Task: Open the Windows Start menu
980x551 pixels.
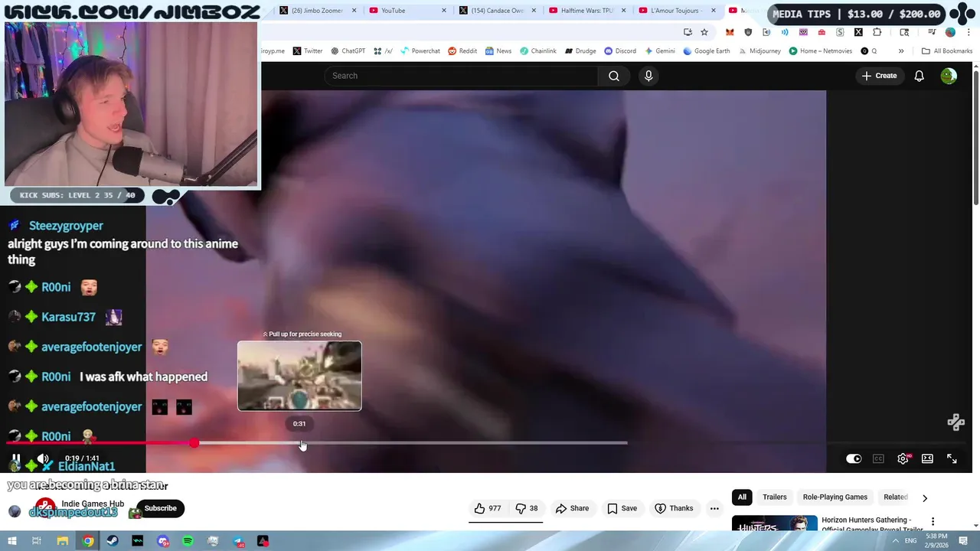Action: [12, 541]
